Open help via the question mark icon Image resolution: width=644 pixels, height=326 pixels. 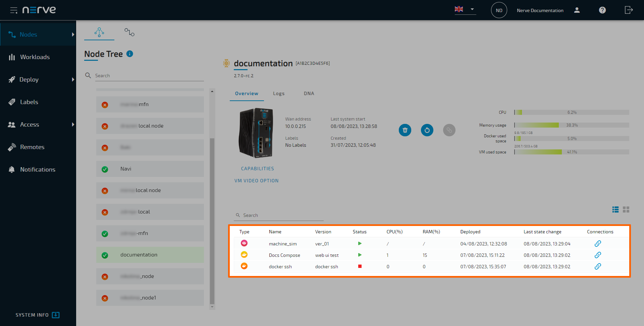pos(602,10)
